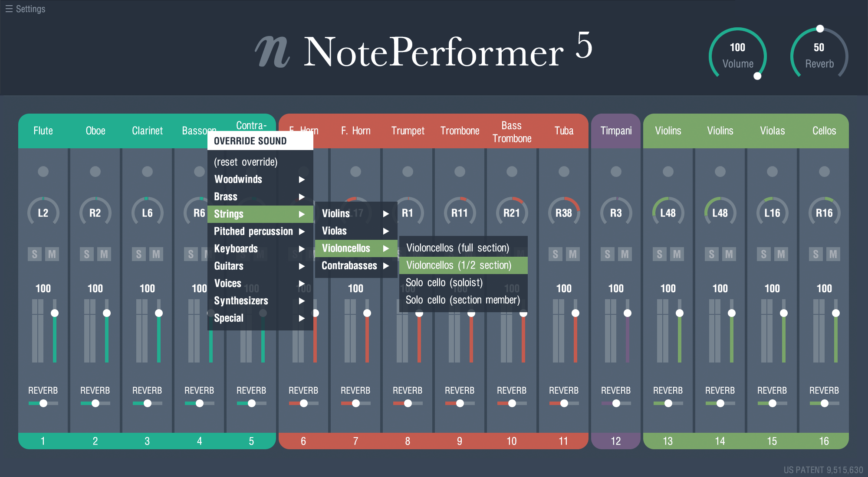The height and width of the screenshot is (477, 868).
Task: Expand the Contrabasses submenu
Action: click(x=356, y=265)
